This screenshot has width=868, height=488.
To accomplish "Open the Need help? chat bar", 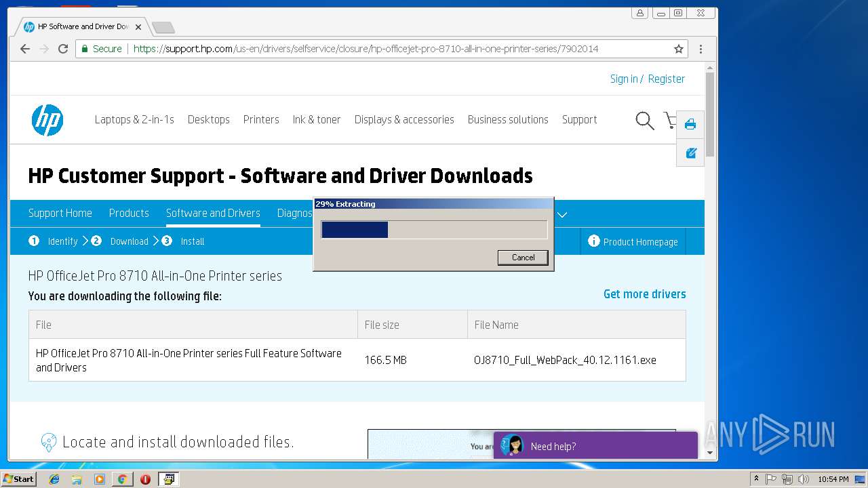I will tap(595, 445).
